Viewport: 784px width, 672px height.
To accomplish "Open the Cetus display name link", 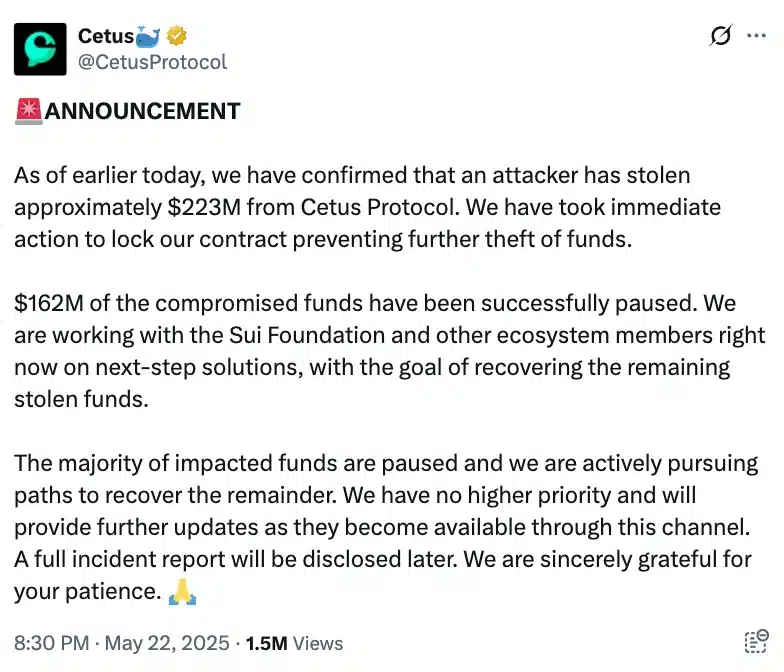I will coord(105,36).
